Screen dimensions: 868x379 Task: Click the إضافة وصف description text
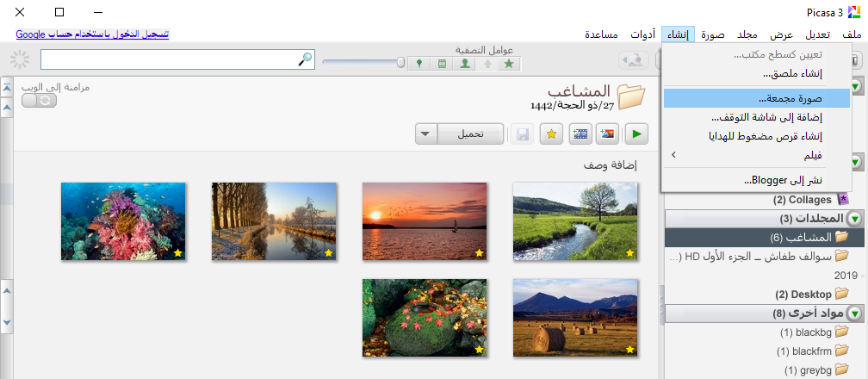pos(611,165)
